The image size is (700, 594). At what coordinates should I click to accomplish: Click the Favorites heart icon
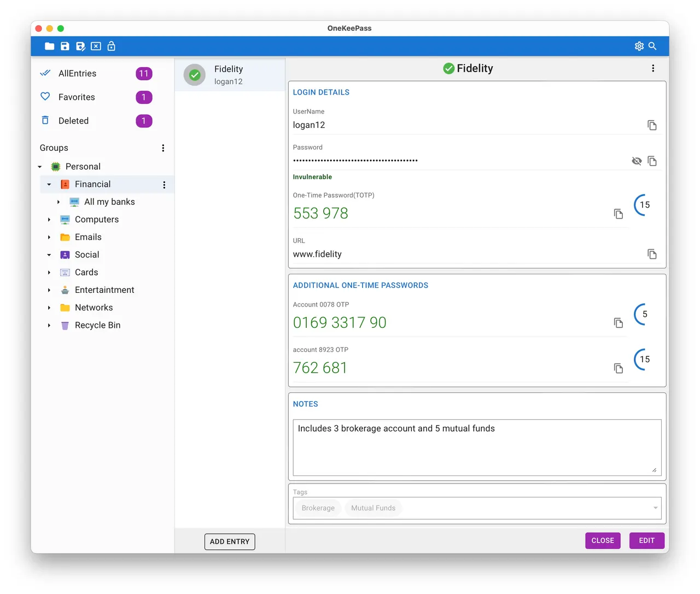45,97
